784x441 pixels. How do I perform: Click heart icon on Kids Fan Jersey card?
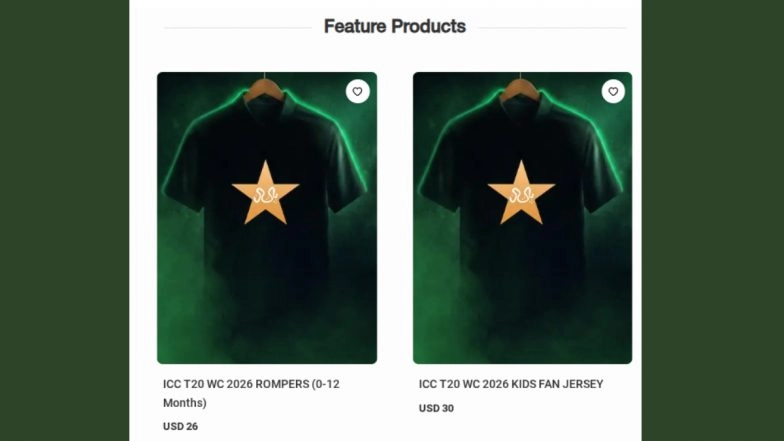coord(613,92)
